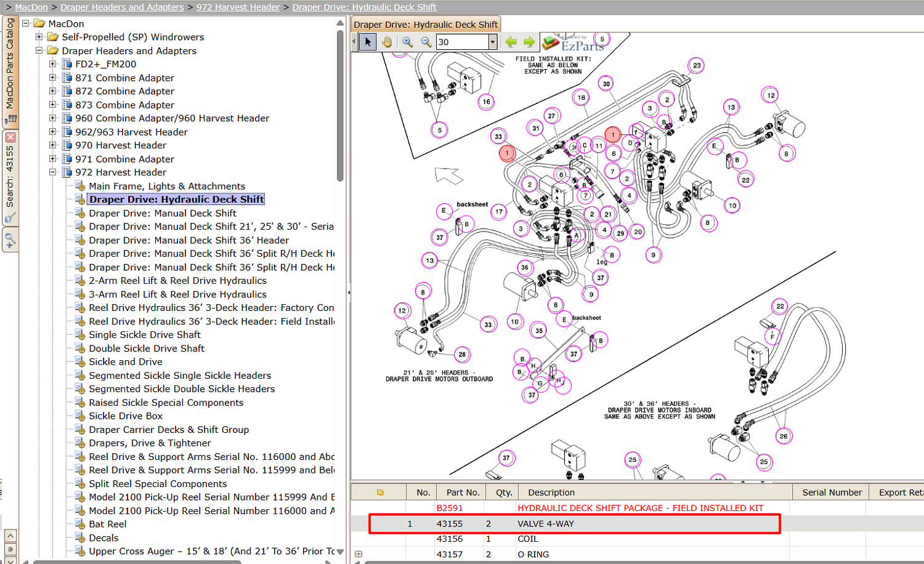The height and width of the screenshot is (564, 924).
Task: Expand Self-Propelled (SP) Windrowers node
Action: click(39, 37)
